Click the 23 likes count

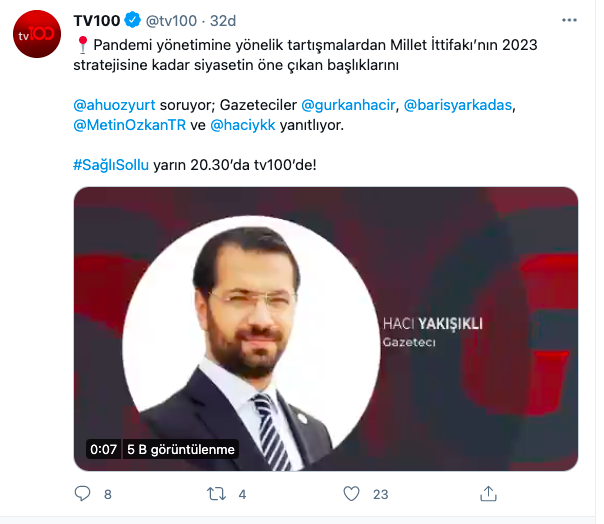[381, 494]
